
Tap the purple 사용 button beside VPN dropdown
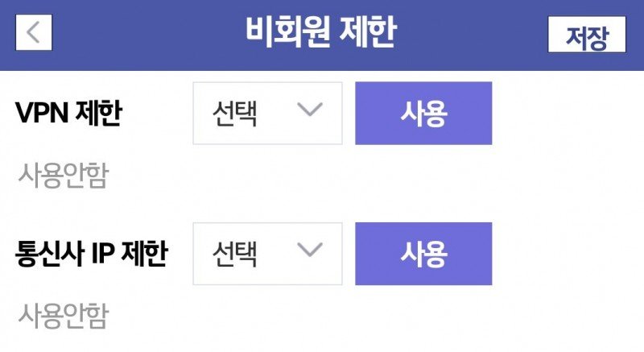tap(423, 114)
